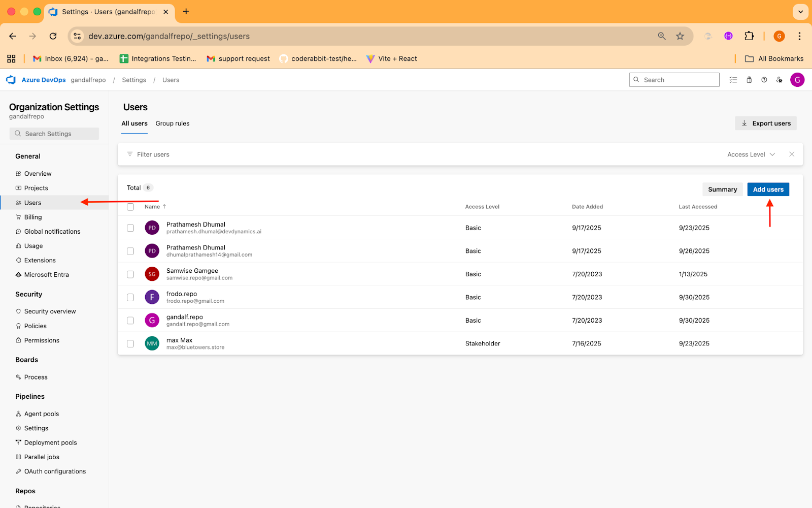Screen dimensions: 812x508
Task: Open the All Bookmarks folder
Action: 774,58
